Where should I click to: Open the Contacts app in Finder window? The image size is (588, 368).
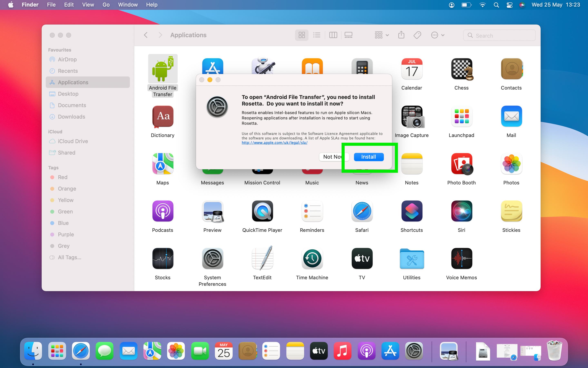click(511, 69)
